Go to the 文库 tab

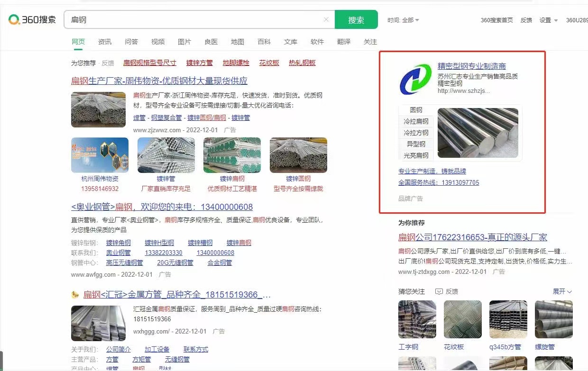click(x=291, y=42)
